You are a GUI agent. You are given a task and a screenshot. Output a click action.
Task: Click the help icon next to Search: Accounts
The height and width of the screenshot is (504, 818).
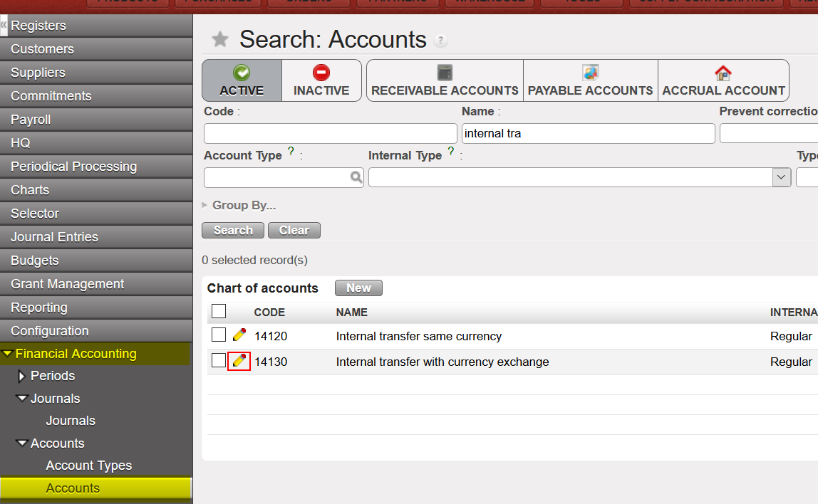point(441,41)
